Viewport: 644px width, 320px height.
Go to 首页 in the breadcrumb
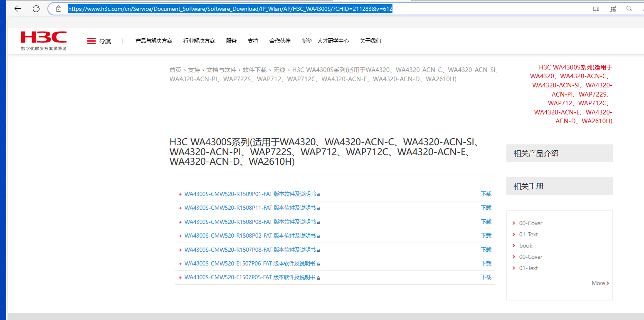point(175,70)
